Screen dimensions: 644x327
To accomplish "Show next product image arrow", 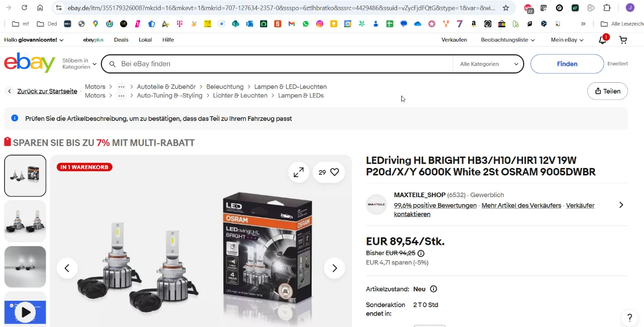I will [x=334, y=268].
